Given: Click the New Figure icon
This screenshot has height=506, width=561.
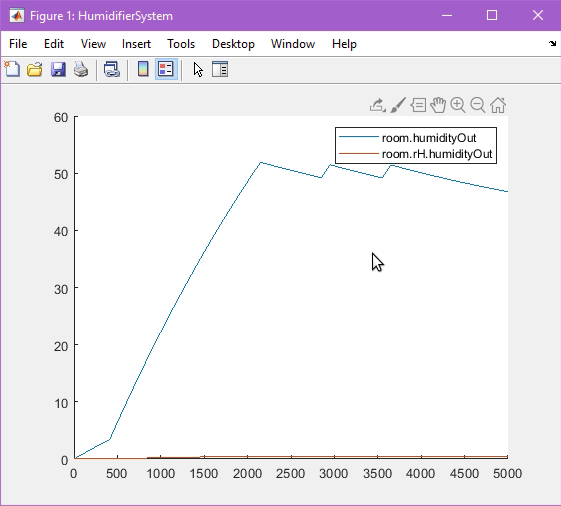Looking at the screenshot, I should coord(13,69).
